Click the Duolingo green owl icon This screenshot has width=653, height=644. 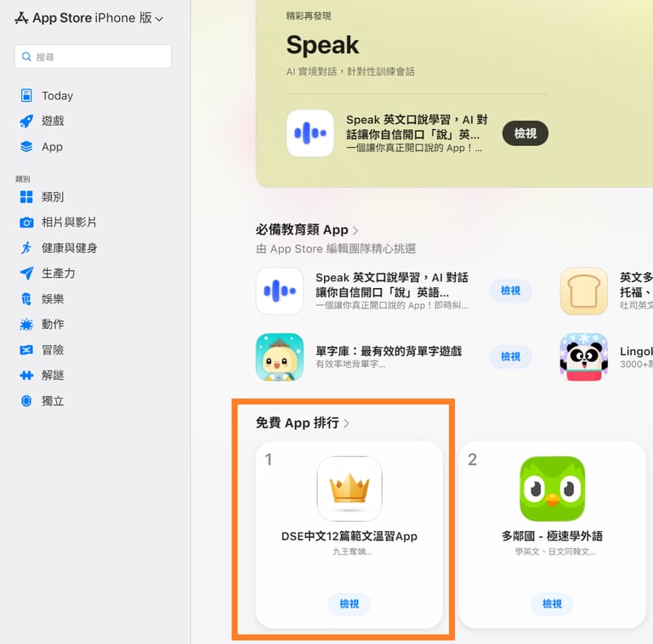(552, 489)
